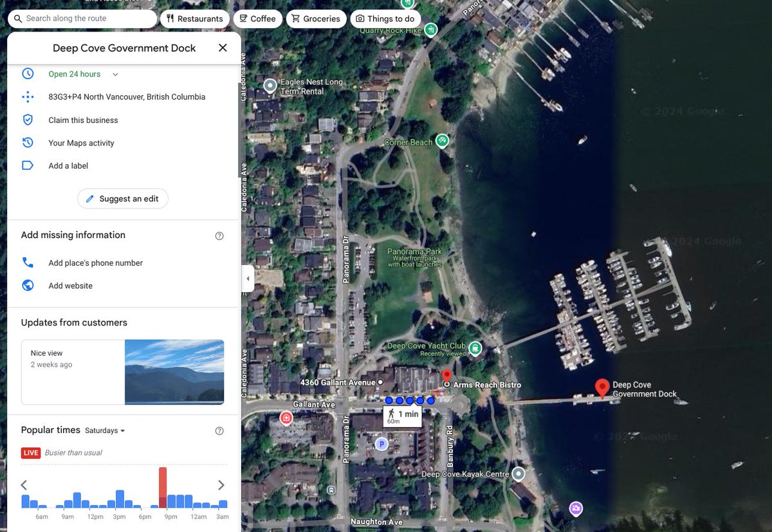Click the label tag icon
This screenshot has width=772, height=532.
[x=28, y=165]
